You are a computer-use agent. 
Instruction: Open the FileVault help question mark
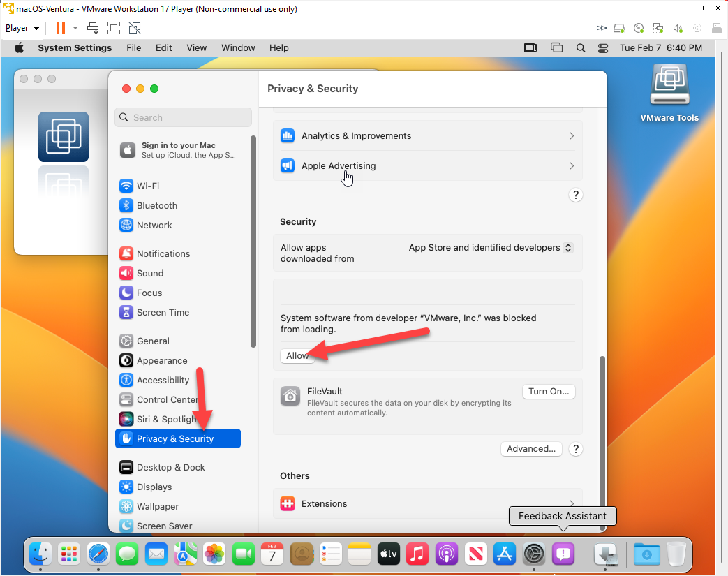pos(575,449)
